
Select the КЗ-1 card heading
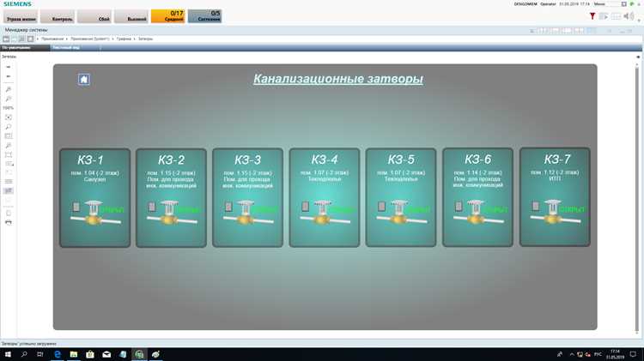coord(90,160)
